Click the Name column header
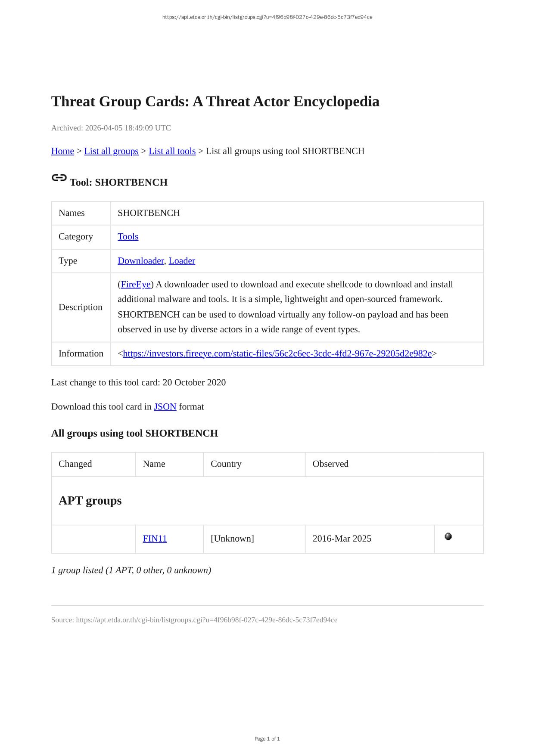Screen dimensions: 535x756 [x=154, y=464]
